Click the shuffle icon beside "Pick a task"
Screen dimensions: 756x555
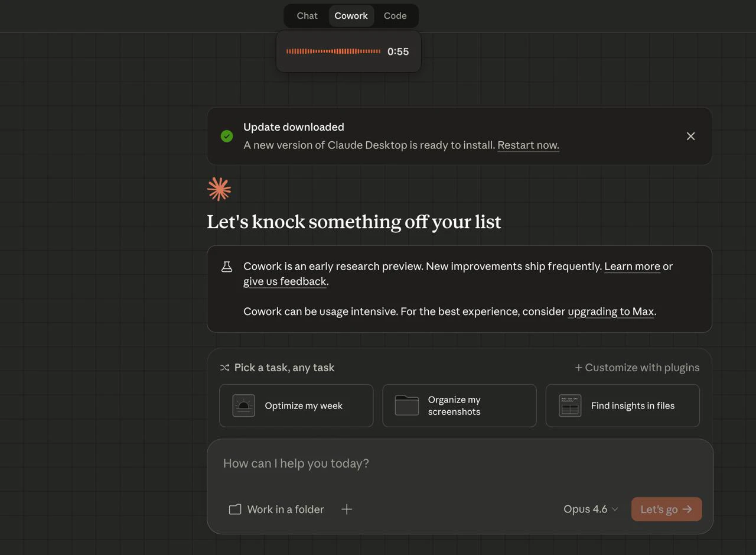tap(224, 367)
